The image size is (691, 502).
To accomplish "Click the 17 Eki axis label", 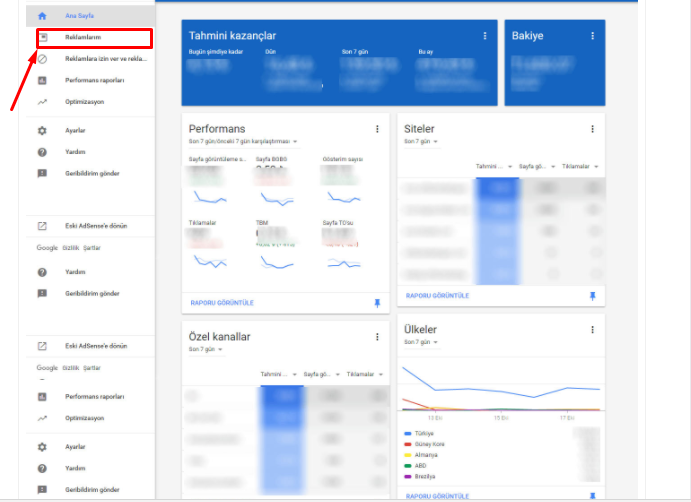I will point(567,418).
